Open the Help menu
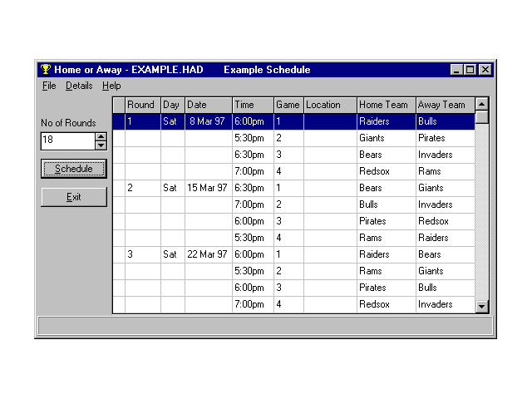The width and height of the screenshot is (532, 399). click(111, 86)
